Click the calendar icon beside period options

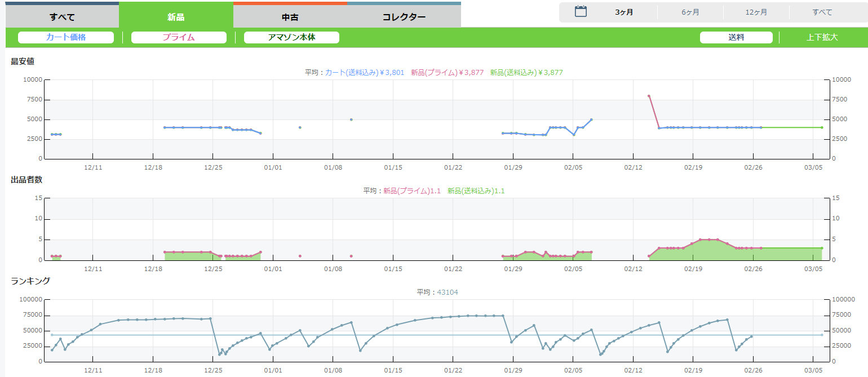coord(581,12)
